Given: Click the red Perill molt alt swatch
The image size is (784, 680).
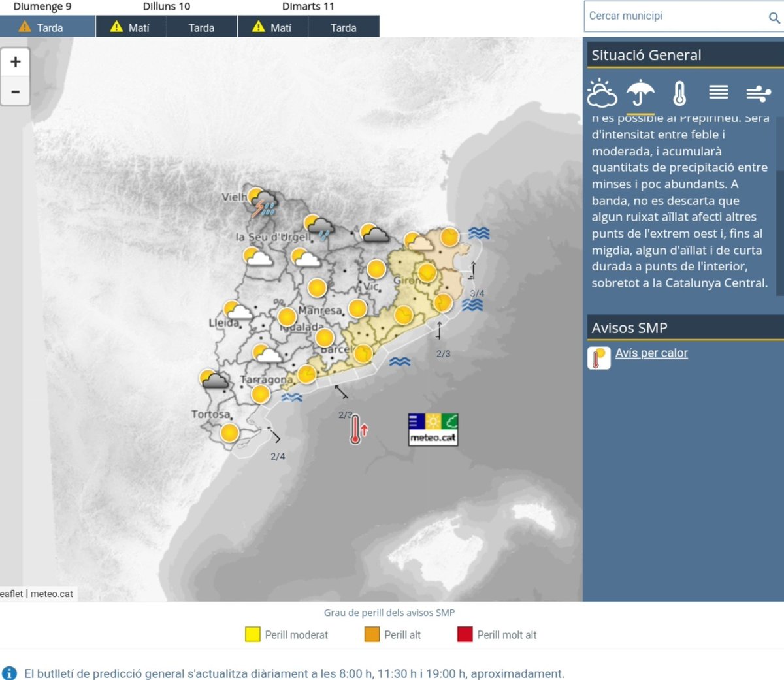Looking at the screenshot, I should [465, 634].
